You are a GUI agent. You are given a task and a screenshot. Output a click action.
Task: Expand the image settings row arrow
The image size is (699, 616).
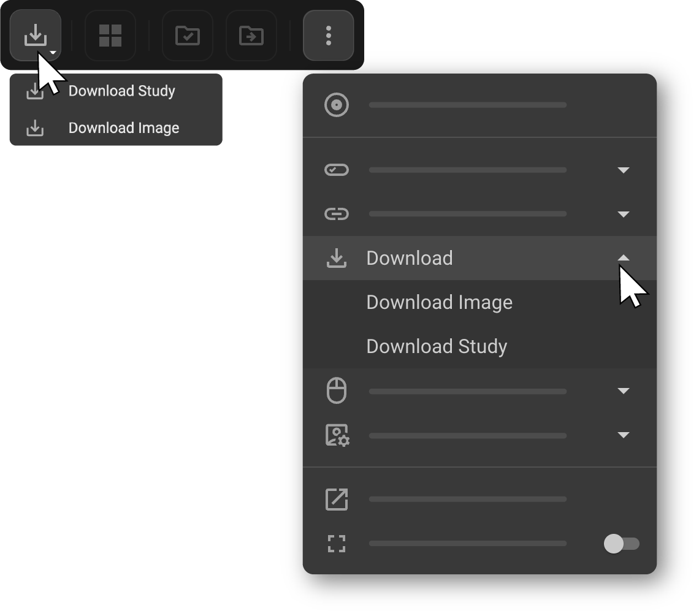point(623,435)
